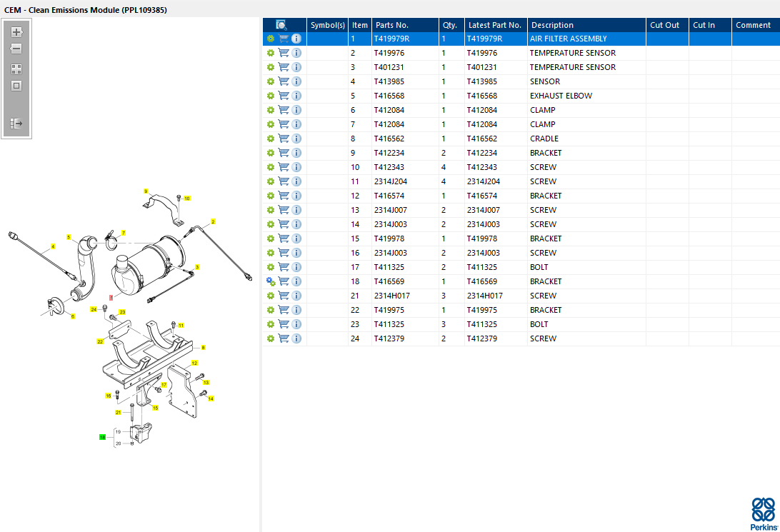Open info for T412379 SCREW
The image size is (780, 532).
pyautogui.click(x=296, y=338)
